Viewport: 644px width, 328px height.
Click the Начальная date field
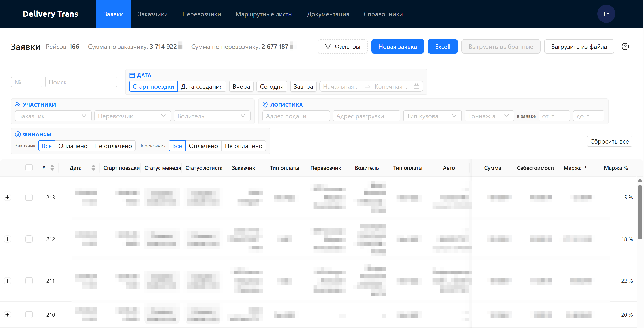click(x=341, y=86)
